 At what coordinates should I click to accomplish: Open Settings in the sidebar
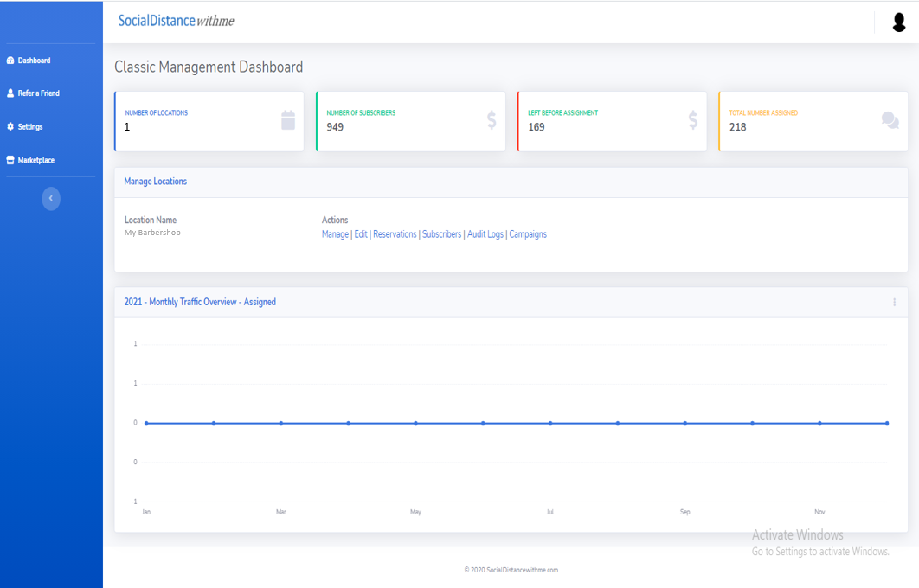tap(29, 127)
